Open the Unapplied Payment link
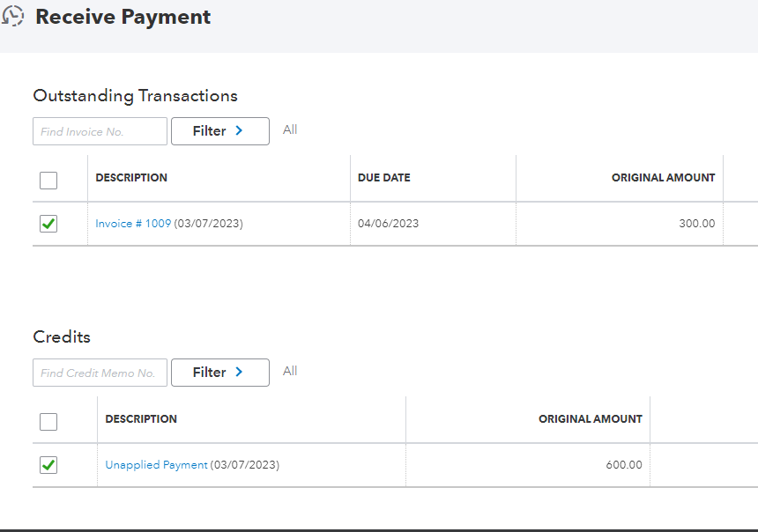Viewport: 758px width, 532px height. [156, 465]
